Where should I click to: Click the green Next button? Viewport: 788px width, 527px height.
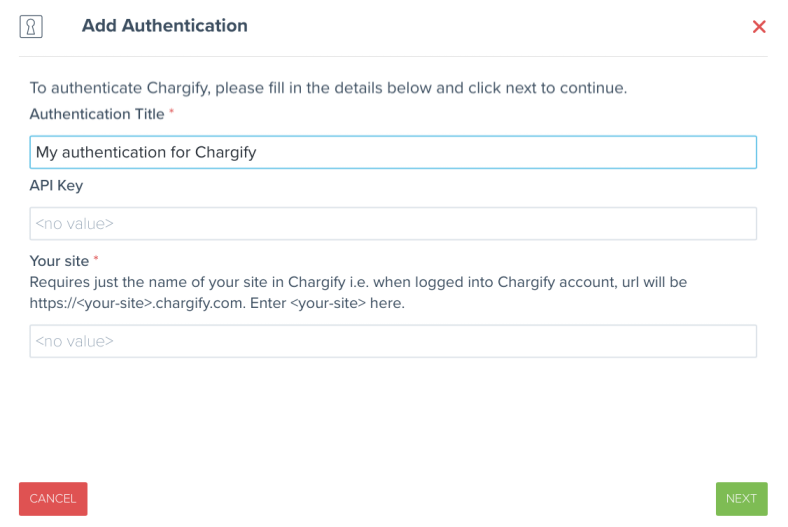[741, 499]
